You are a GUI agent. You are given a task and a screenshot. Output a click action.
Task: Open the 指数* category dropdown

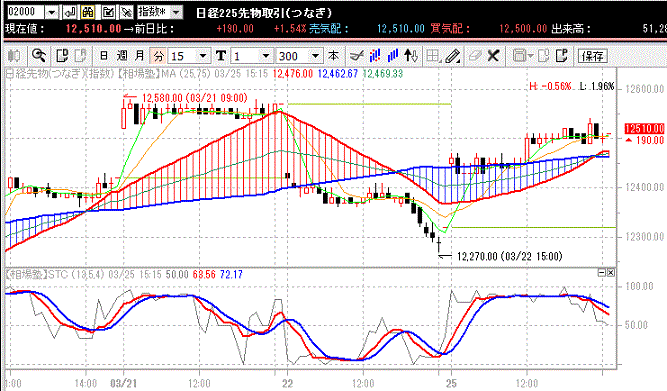click(176, 12)
